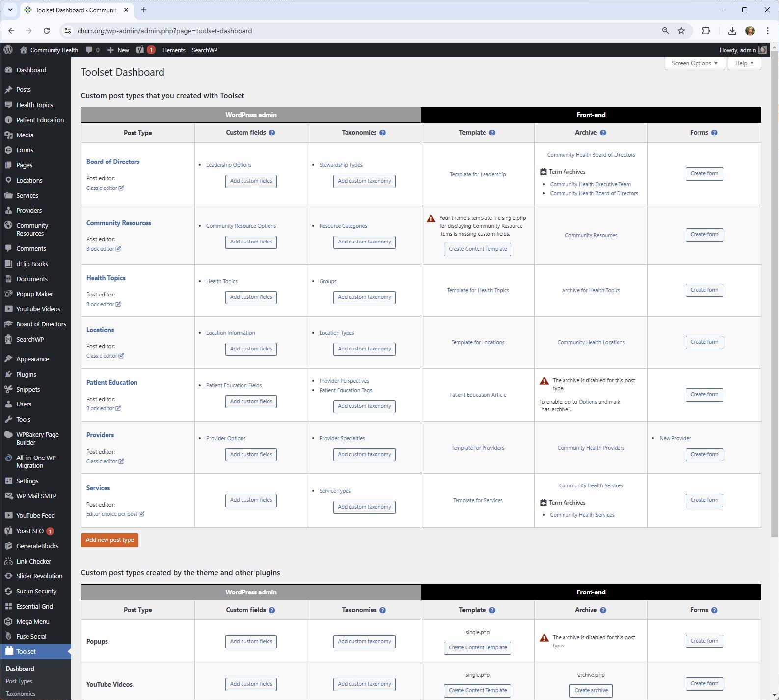Screen dimensions: 779x700
Task: Open Post Types under Toolset submenu
Action: coord(19,681)
